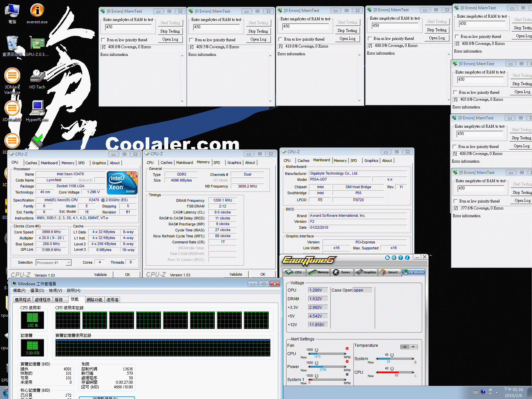Click OK in the CPU-Z Processor window

tap(127, 275)
